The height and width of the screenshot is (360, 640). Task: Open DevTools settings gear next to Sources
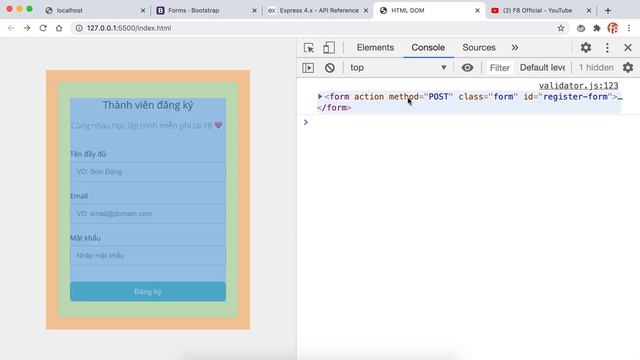[x=586, y=47]
